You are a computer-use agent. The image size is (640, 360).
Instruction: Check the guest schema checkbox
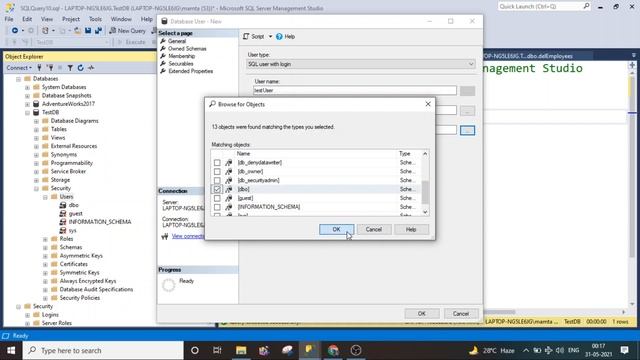(x=217, y=198)
